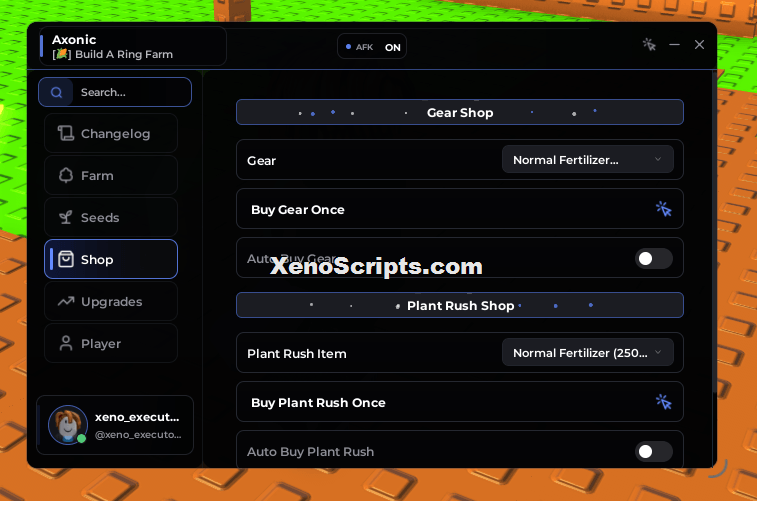Viewport: 757px width, 531px height.
Task: Click the cursor icon on Buy Gear Once
Action: 663,209
